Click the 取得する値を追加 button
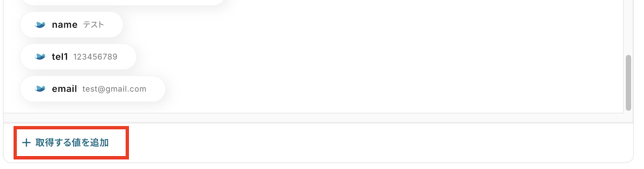 pyautogui.click(x=66, y=142)
